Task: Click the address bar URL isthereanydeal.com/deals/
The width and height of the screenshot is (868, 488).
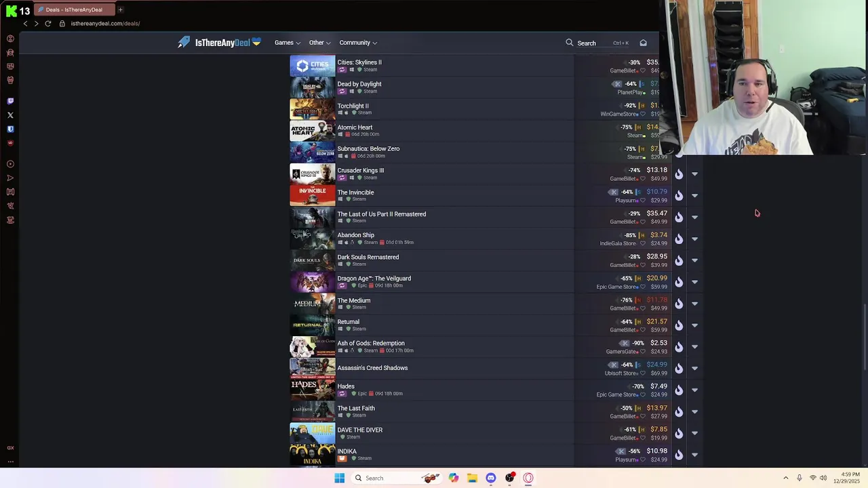Action: pyautogui.click(x=105, y=23)
